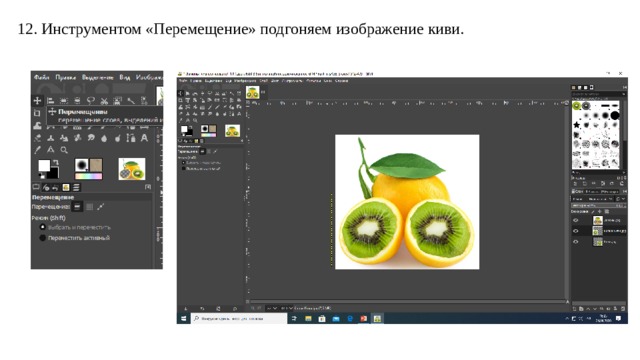Pick the large black round brush
The width and height of the screenshot is (640, 360).
(615, 116)
